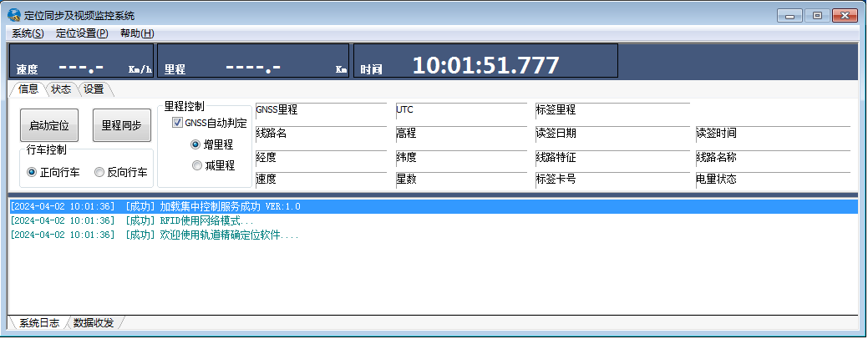Click the application icon in title bar
The width and height of the screenshot is (868, 339).
pyautogui.click(x=14, y=15)
